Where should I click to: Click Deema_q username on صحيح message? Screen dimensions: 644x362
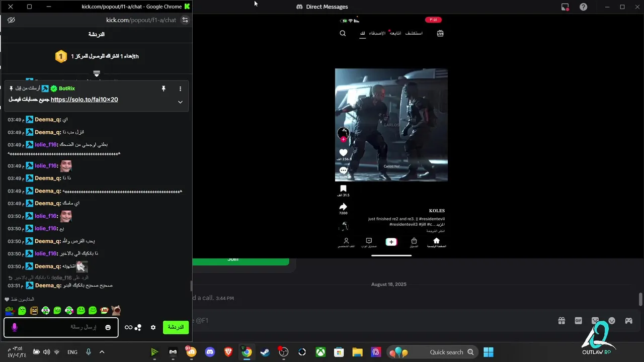pyautogui.click(x=47, y=286)
